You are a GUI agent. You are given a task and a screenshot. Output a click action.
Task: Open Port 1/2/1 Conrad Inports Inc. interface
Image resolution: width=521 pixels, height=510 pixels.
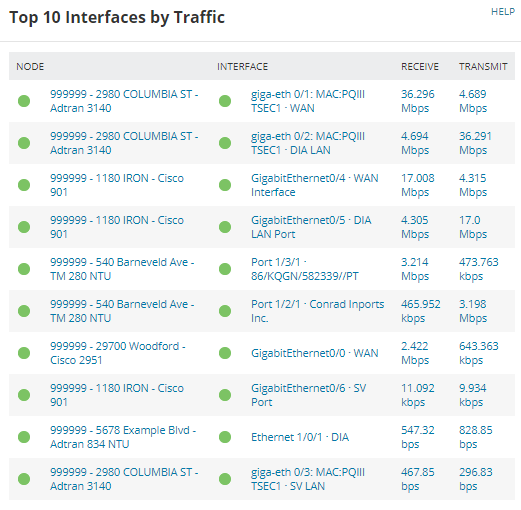point(317,311)
